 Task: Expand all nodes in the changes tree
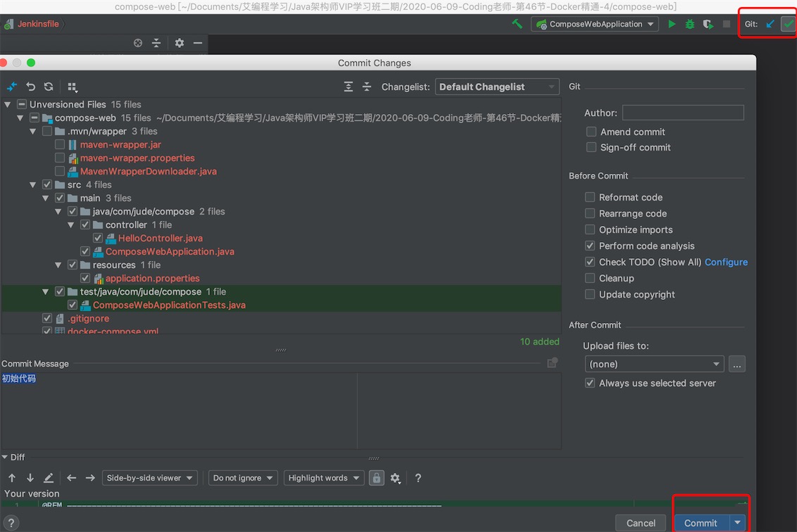[x=349, y=87]
